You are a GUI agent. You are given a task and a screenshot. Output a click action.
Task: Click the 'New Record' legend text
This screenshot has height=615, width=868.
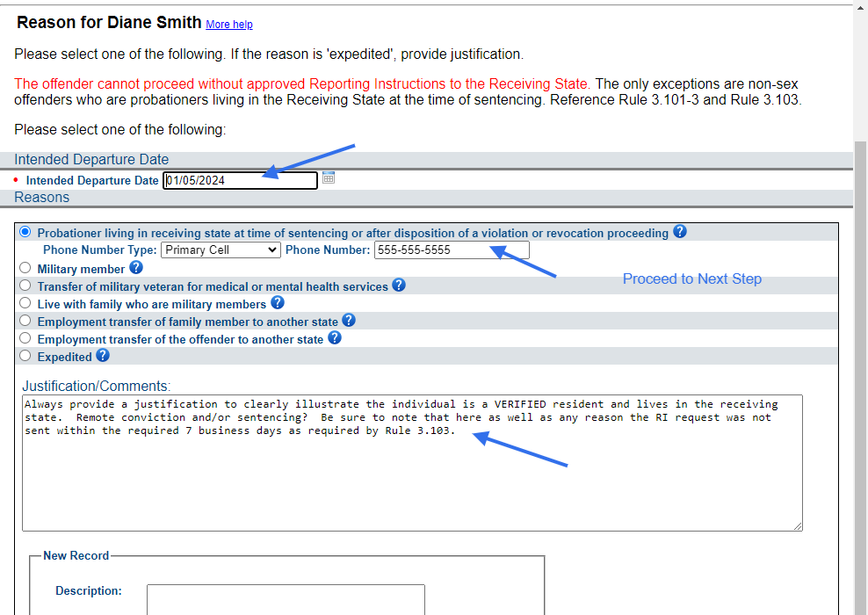(76, 556)
